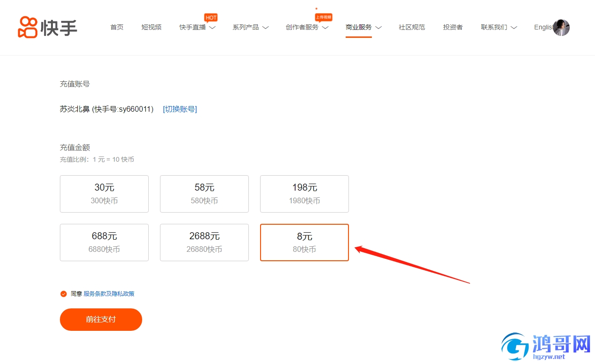This screenshot has height=364, width=595.
Task: Open the user avatar profile picture
Action: pyautogui.click(x=561, y=28)
